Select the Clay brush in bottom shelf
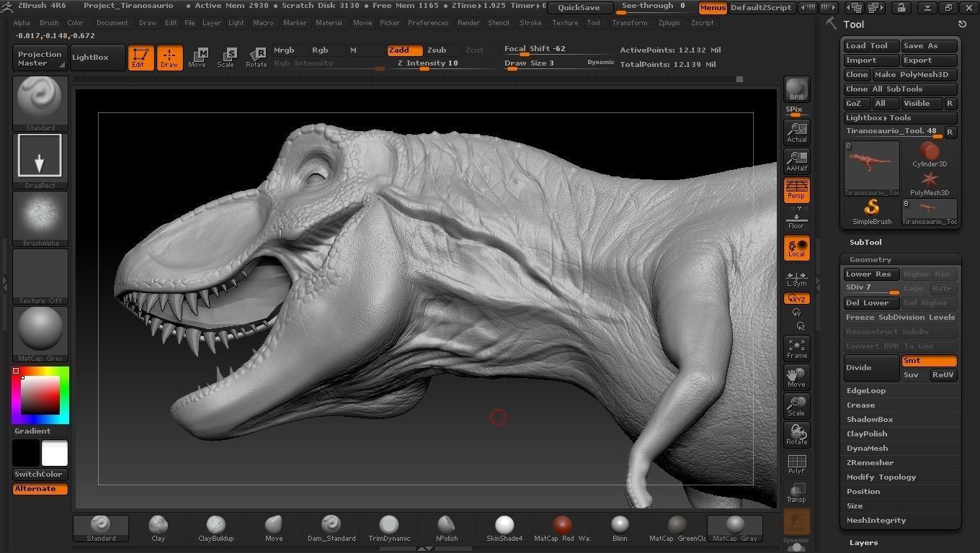980x553 pixels. pyautogui.click(x=158, y=528)
